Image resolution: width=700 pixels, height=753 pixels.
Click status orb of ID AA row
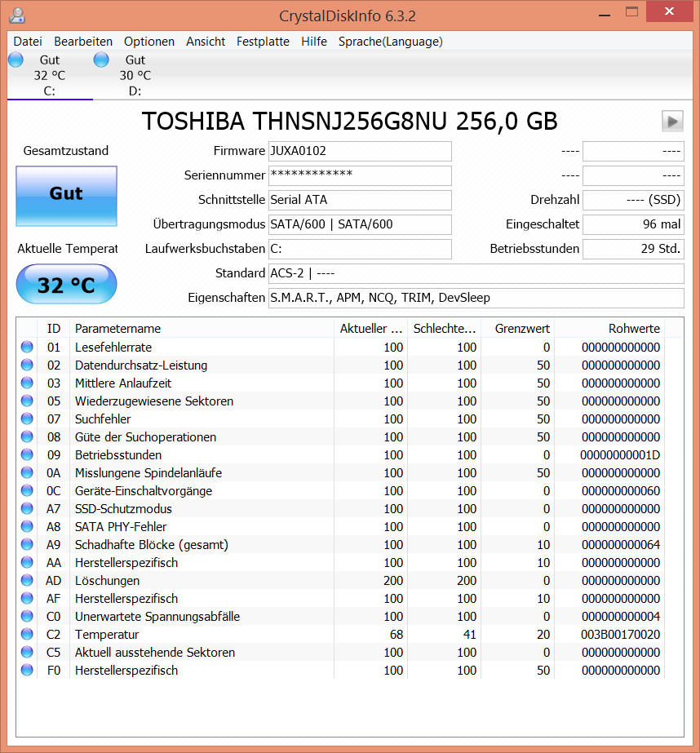pyautogui.click(x=27, y=562)
